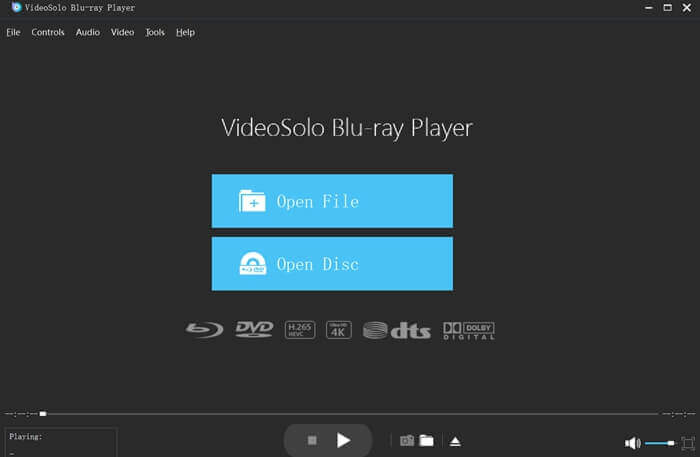
Task: Maximize the player window
Action: coord(667,8)
